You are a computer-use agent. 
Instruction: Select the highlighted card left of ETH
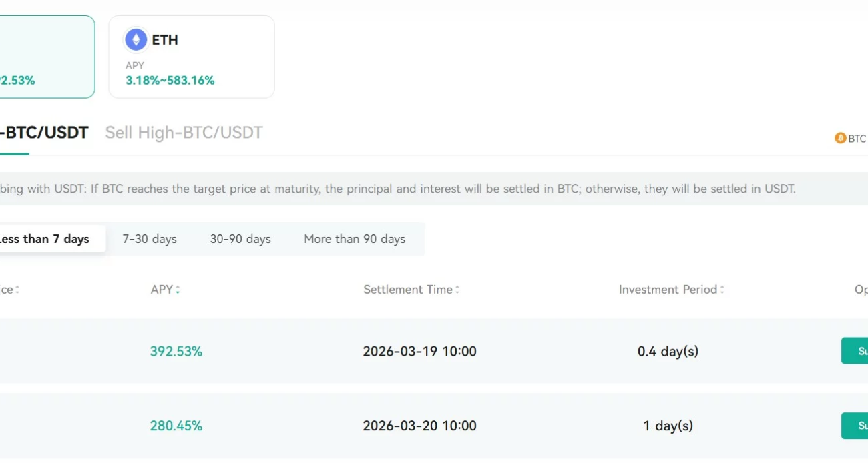[47, 57]
